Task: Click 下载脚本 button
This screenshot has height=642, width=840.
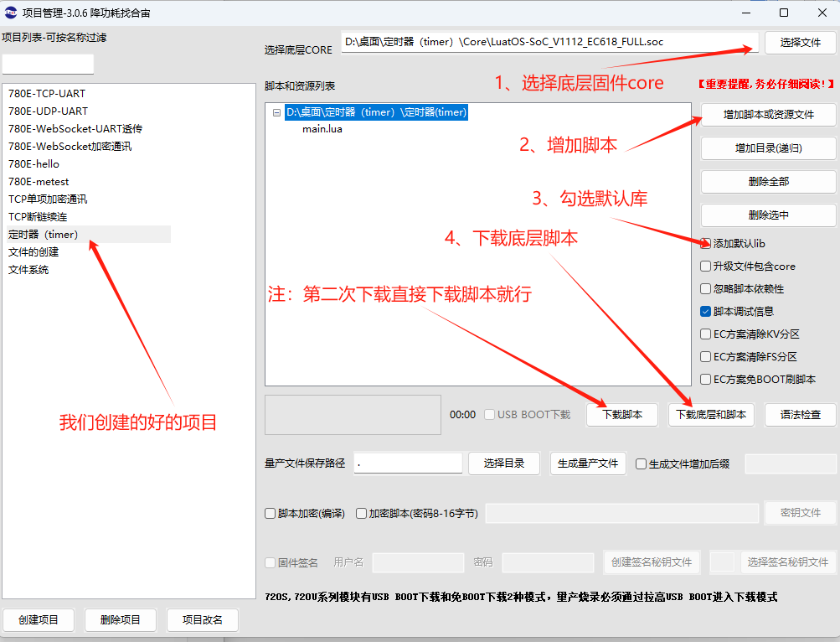Action: click(622, 415)
